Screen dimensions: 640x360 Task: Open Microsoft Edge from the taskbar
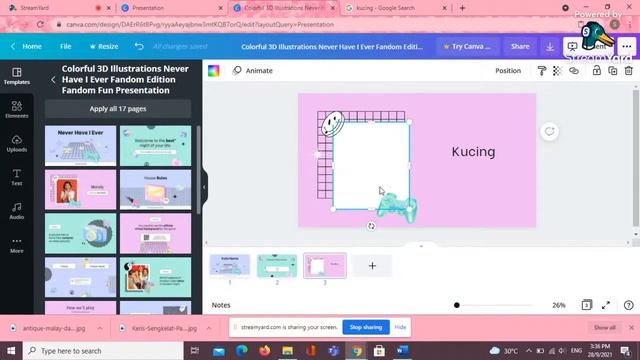pyautogui.click(x=242, y=351)
